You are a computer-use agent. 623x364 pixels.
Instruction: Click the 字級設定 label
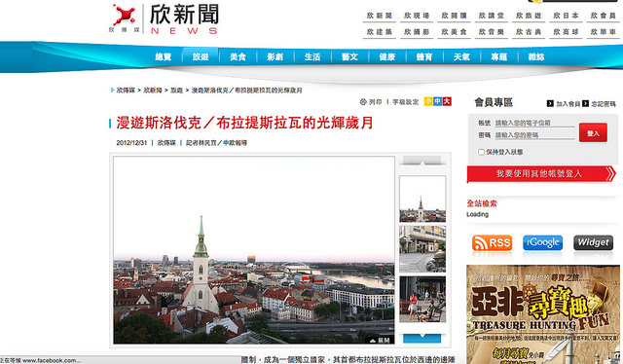(x=405, y=102)
